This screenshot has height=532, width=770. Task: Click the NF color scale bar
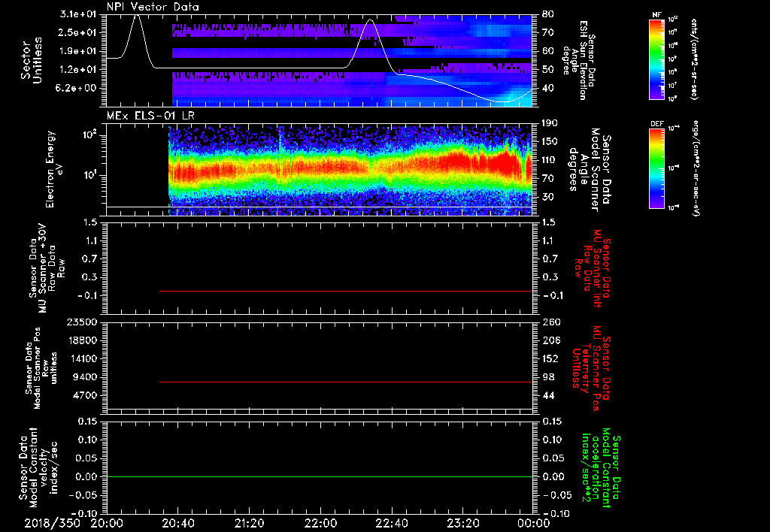coord(657,59)
